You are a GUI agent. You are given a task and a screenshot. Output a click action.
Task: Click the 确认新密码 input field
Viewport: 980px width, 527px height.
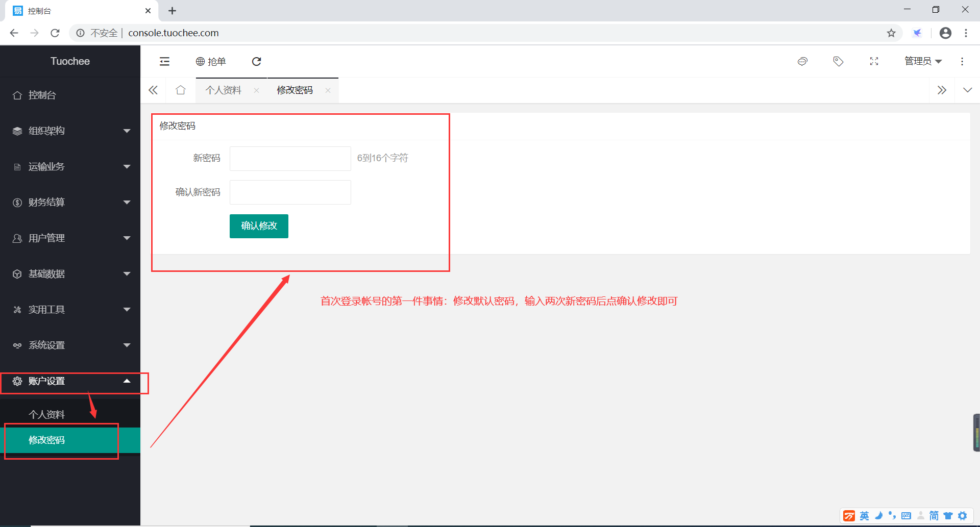click(x=290, y=192)
